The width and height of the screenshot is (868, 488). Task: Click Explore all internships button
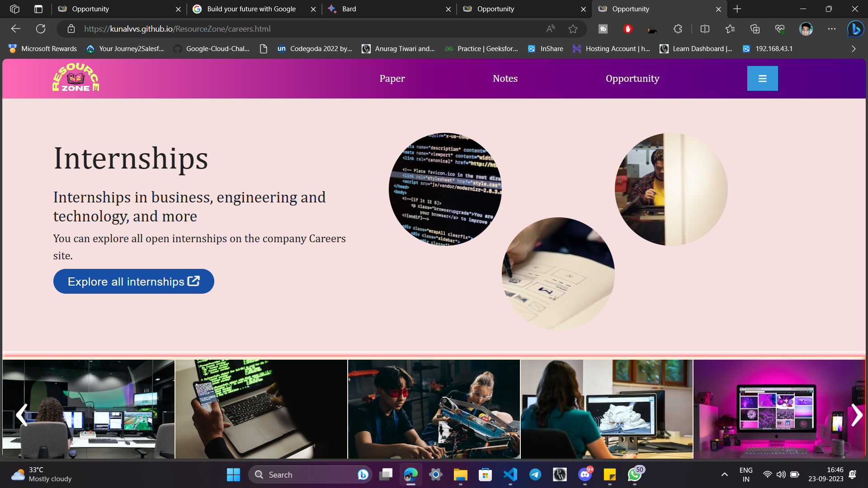pyautogui.click(x=133, y=282)
